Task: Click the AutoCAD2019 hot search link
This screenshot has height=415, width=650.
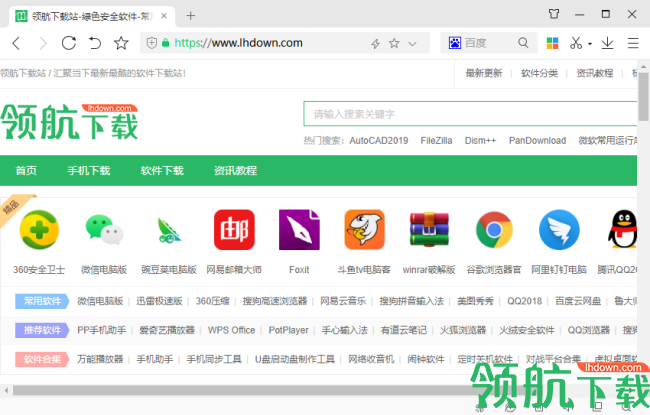Action: (379, 141)
